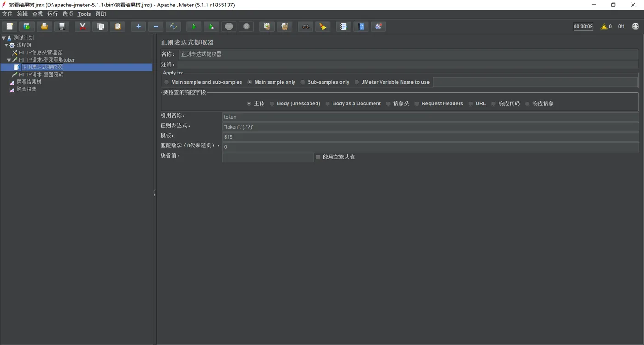This screenshot has width=644, height=345.
Task: Click the 名称 input field
Action: click(408, 54)
